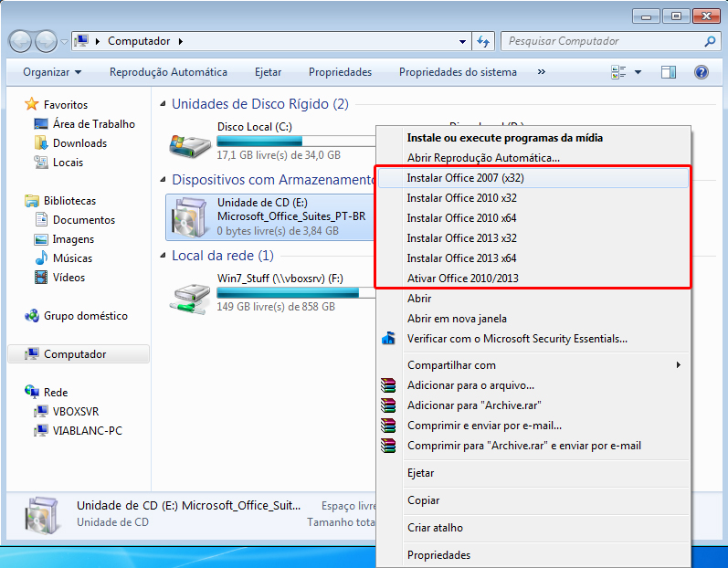728x568 pixels.
Task: Click the computer icon in address bar
Action: 81,41
